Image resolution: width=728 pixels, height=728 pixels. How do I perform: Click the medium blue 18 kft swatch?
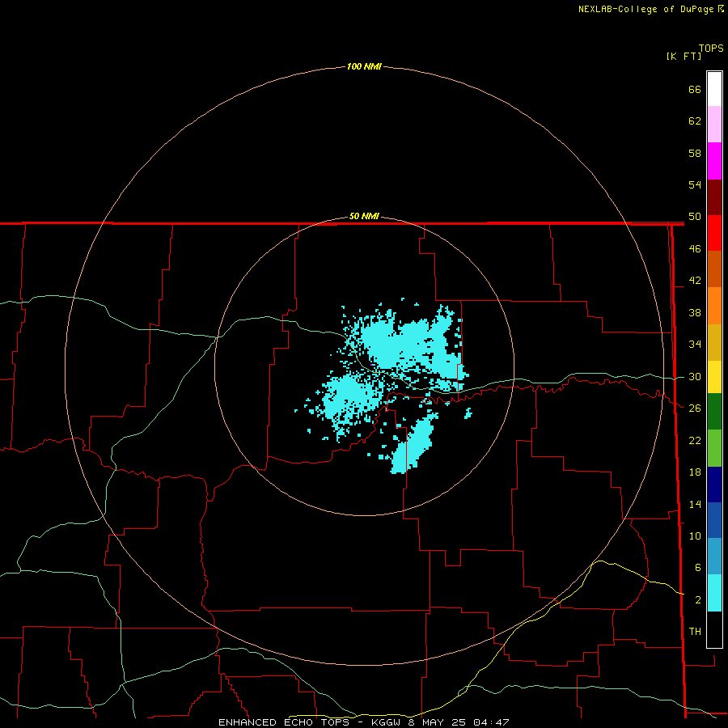tap(714, 520)
